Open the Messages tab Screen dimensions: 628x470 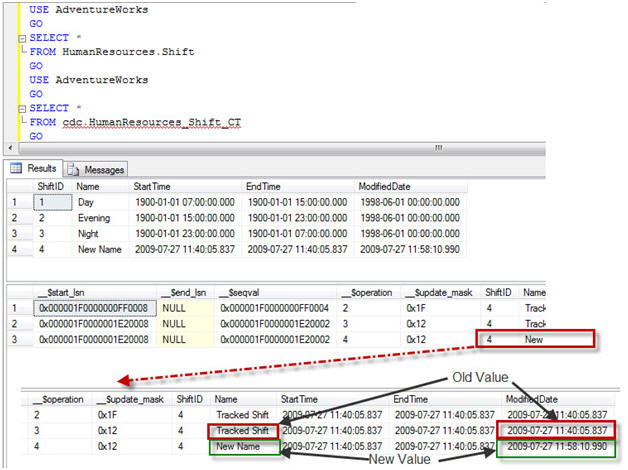point(96,170)
